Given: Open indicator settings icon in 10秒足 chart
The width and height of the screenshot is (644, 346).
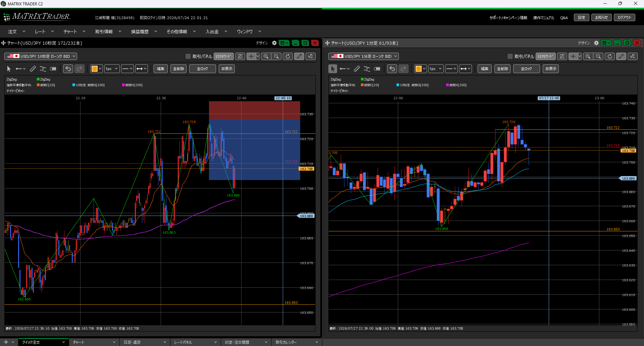Looking at the screenshot, I should (x=311, y=56).
